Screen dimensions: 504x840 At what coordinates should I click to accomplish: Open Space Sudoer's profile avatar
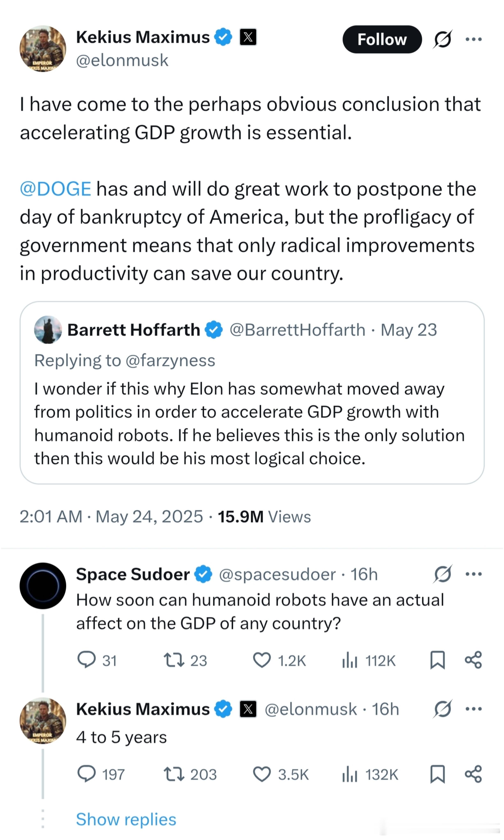(x=43, y=586)
